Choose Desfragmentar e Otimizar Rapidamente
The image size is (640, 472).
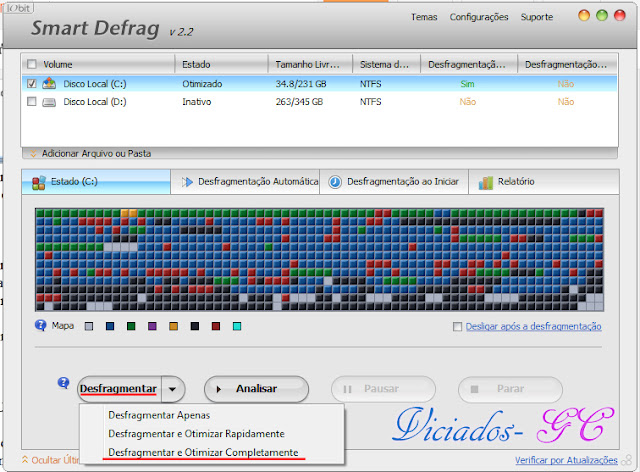click(196, 434)
